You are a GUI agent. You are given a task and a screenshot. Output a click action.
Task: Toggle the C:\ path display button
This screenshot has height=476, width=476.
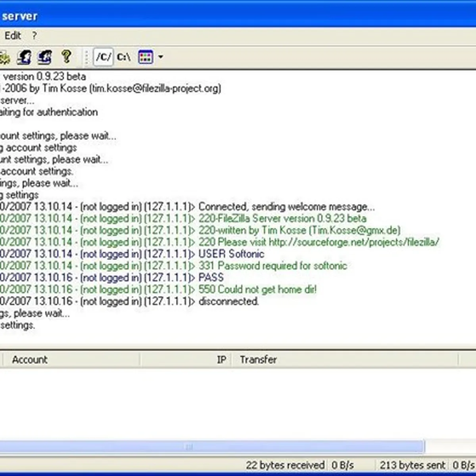click(x=124, y=57)
